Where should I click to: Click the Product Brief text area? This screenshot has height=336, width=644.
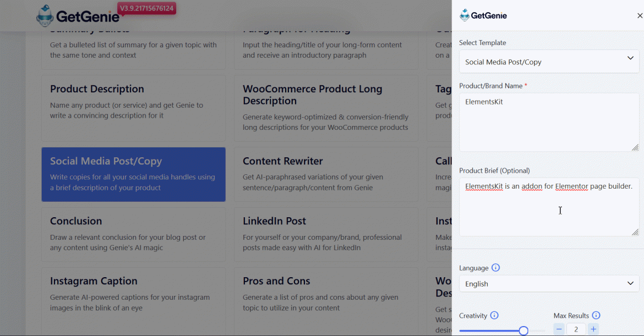pyautogui.click(x=549, y=207)
